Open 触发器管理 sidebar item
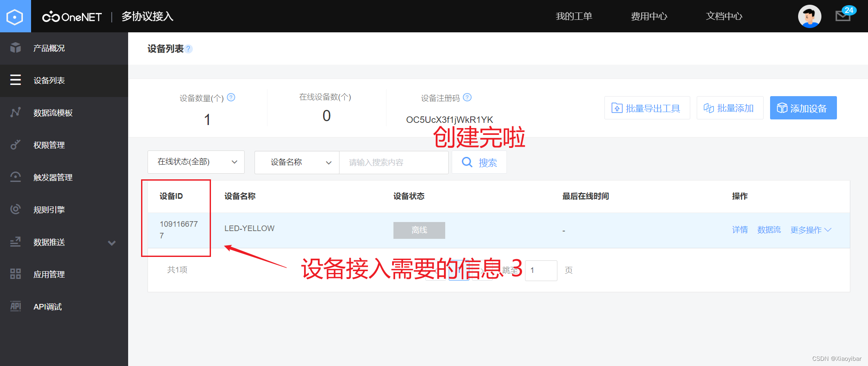 (x=64, y=178)
